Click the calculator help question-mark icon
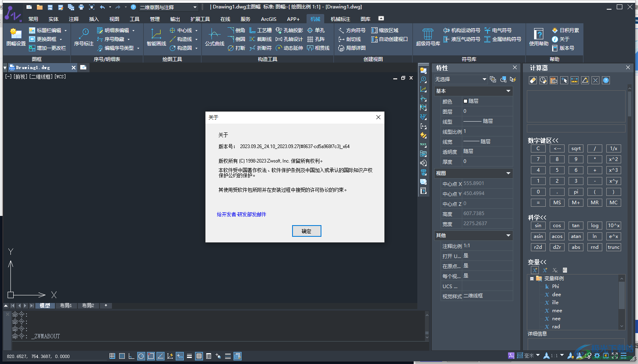 point(606,80)
